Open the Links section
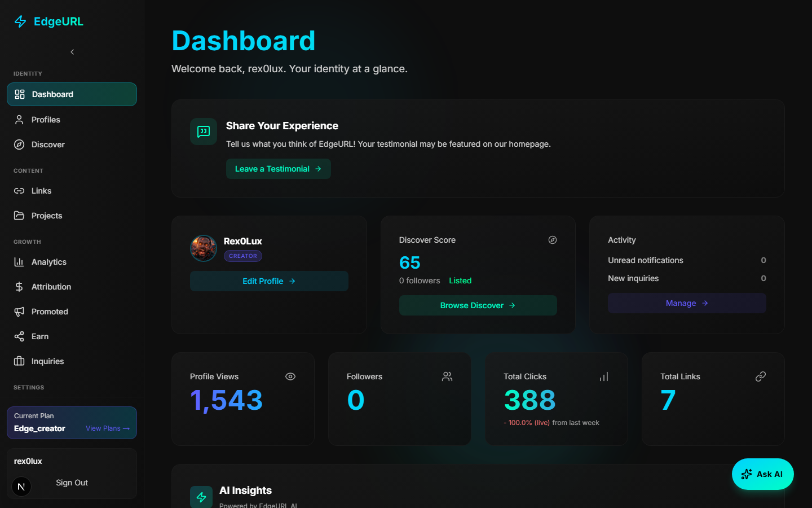 [41, 191]
